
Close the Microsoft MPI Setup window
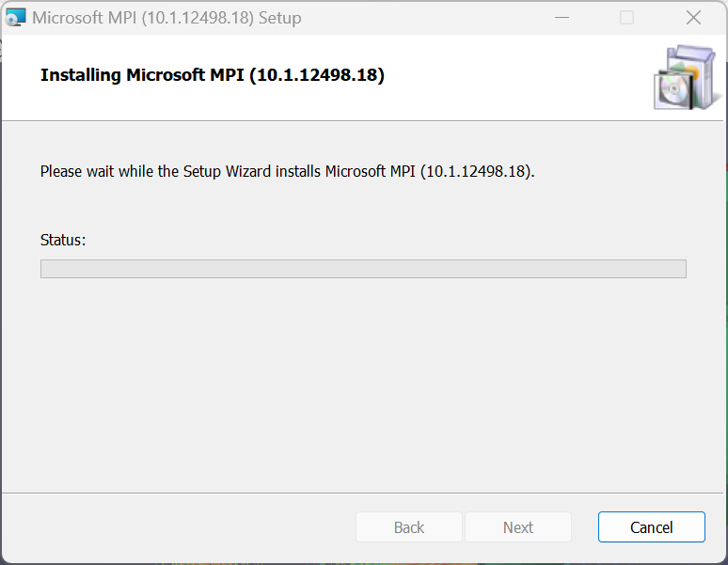coord(693,18)
